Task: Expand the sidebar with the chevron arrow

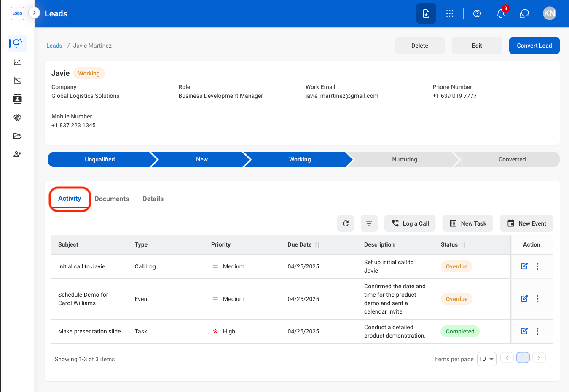Action: click(x=34, y=13)
